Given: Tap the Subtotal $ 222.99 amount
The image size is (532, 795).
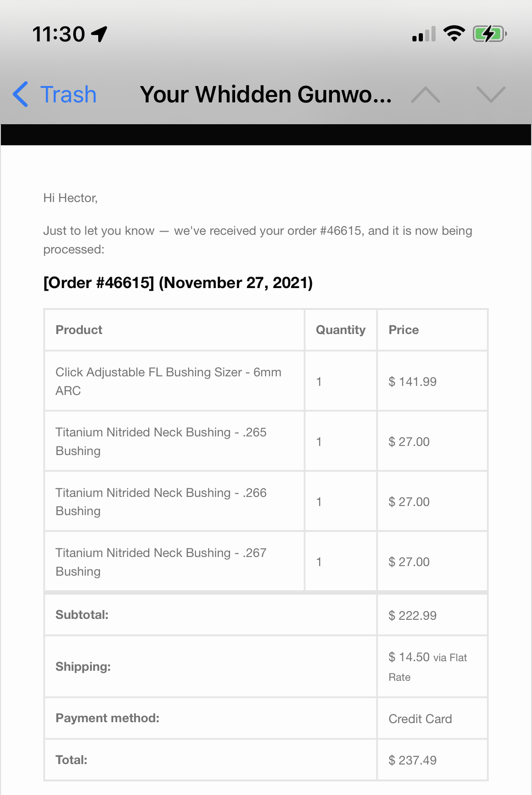Looking at the screenshot, I should (x=412, y=615).
